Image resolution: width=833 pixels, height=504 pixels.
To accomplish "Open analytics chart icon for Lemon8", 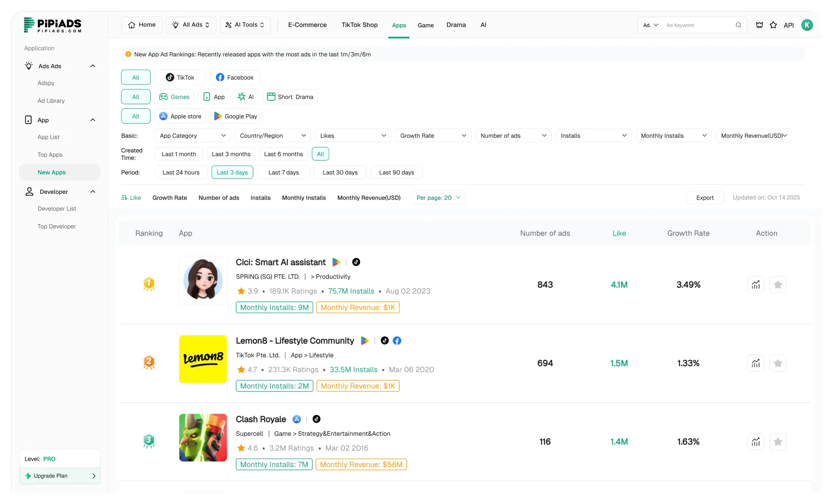I will click(x=756, y=363).
